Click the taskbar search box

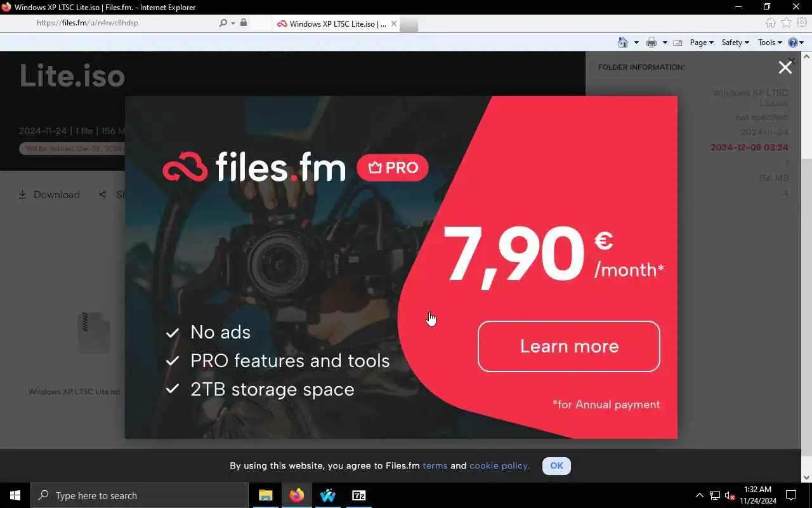pos(140,495)
